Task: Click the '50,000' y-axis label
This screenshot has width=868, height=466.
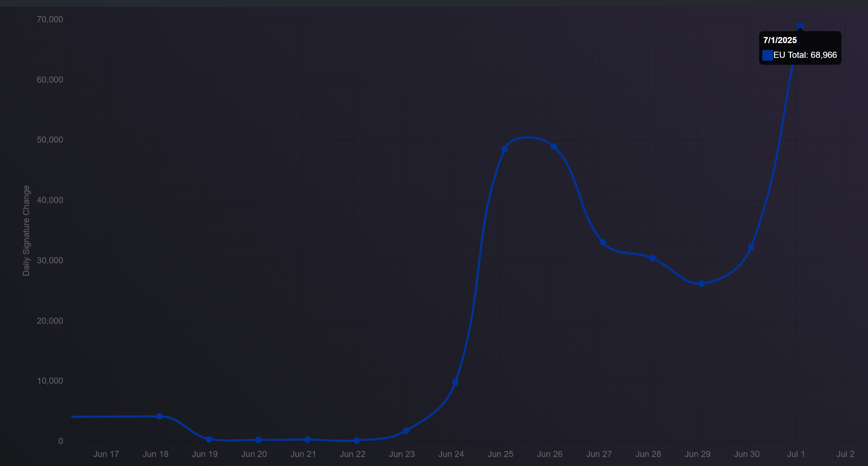Action: (50, 140)
